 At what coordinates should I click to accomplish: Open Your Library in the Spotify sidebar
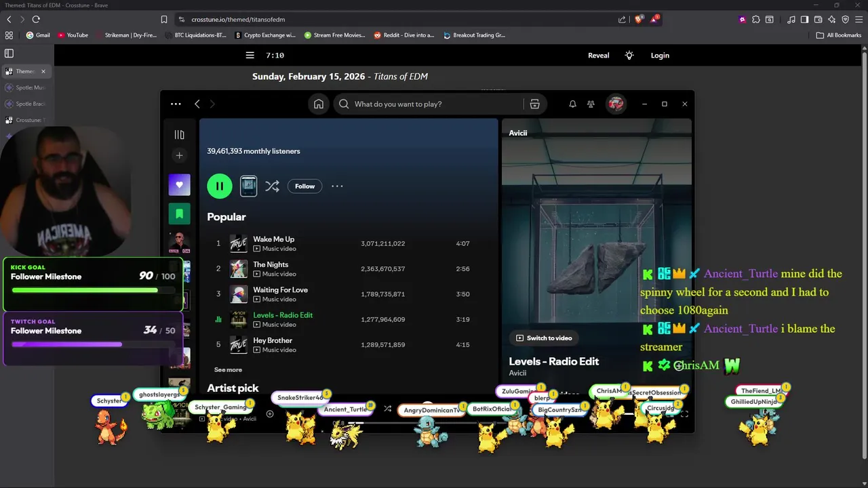179,135
